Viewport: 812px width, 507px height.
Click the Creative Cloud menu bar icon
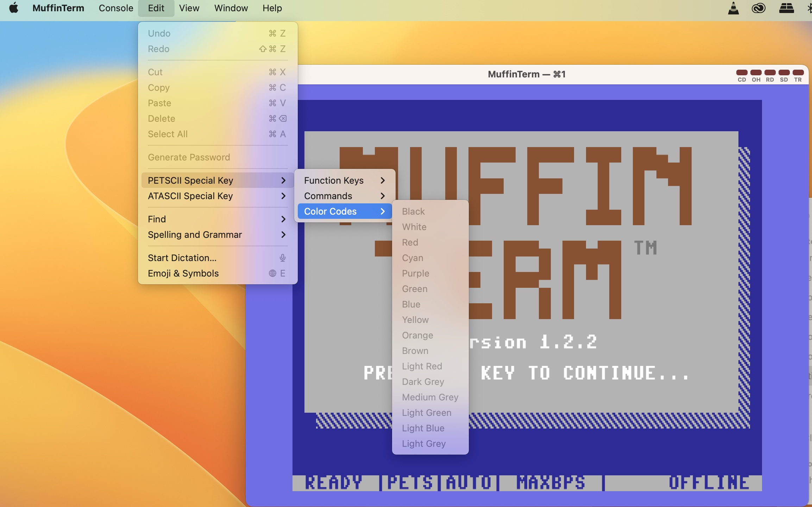click(x=759, y=8)
